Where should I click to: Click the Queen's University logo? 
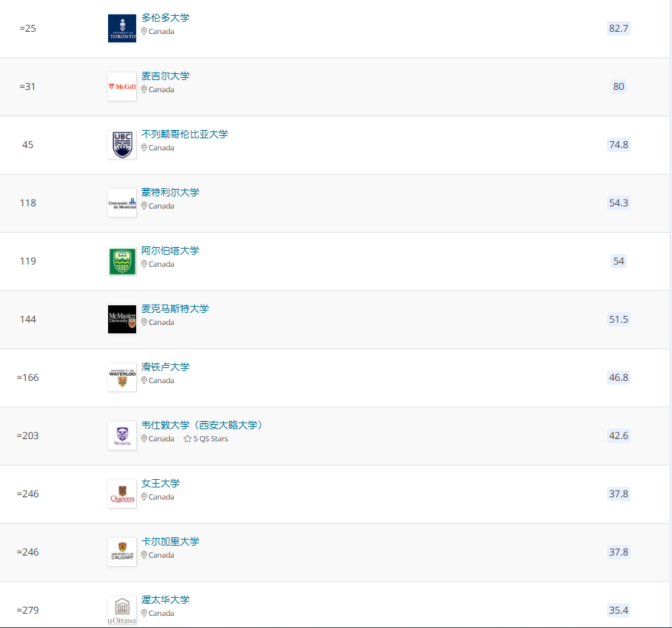(x=122, y=494)
